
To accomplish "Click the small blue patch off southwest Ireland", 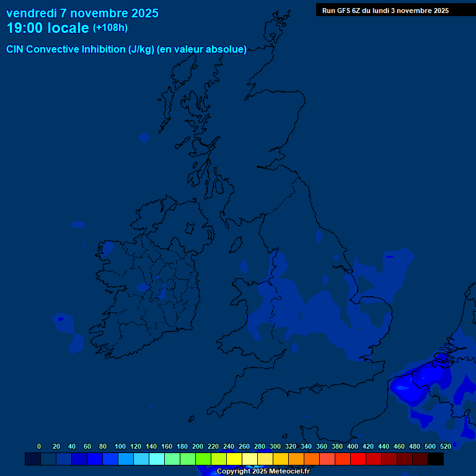I will (61, 320).
